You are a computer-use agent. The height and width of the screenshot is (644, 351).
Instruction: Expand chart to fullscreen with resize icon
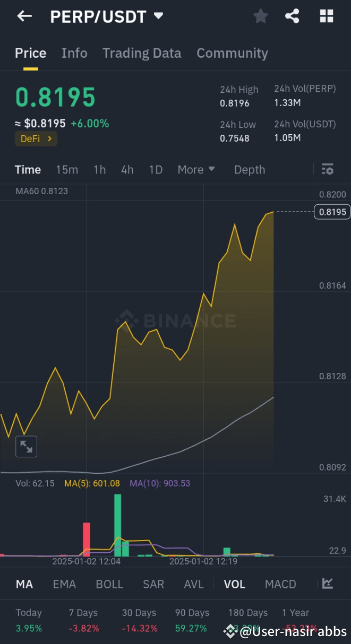26,446
